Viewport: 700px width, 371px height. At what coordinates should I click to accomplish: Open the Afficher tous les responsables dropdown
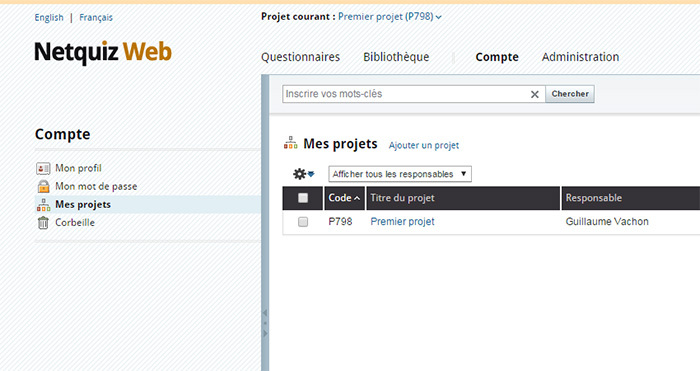pyautogui.click(x=400, y=174)
